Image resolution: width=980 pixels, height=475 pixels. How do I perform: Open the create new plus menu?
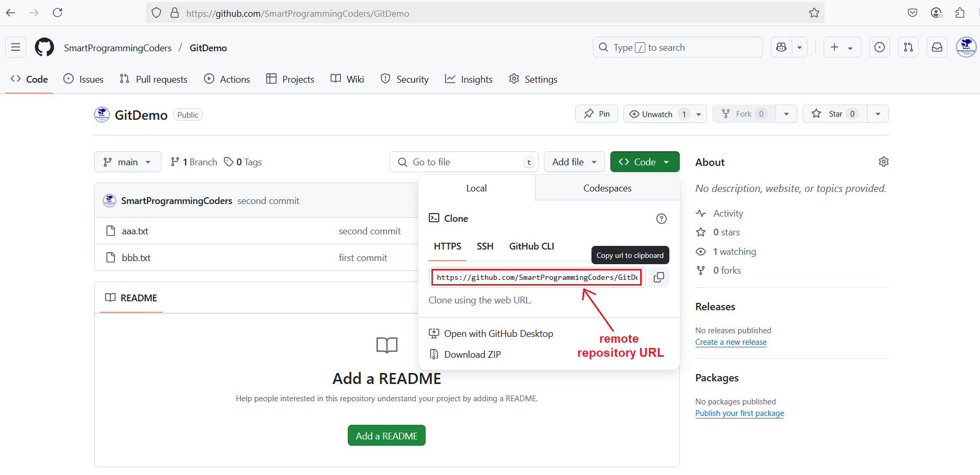click(x=842, y=47)
